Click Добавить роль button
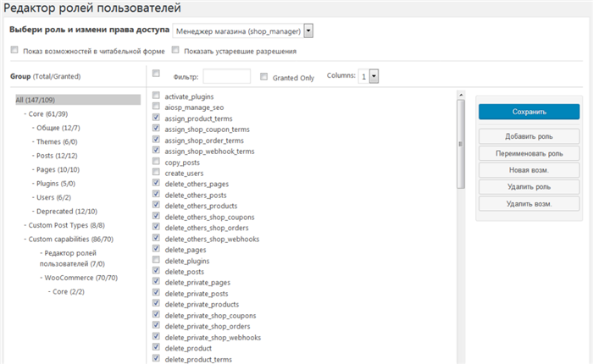 tap(529, 136)
